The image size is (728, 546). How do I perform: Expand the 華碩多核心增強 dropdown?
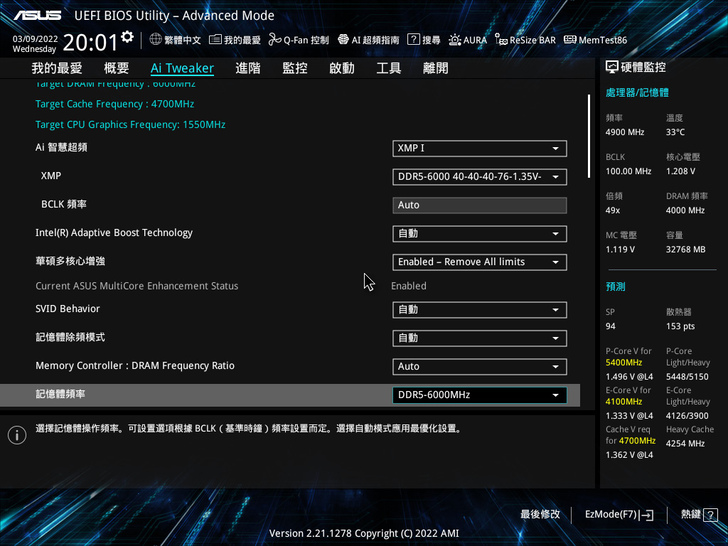coord(479,262)
